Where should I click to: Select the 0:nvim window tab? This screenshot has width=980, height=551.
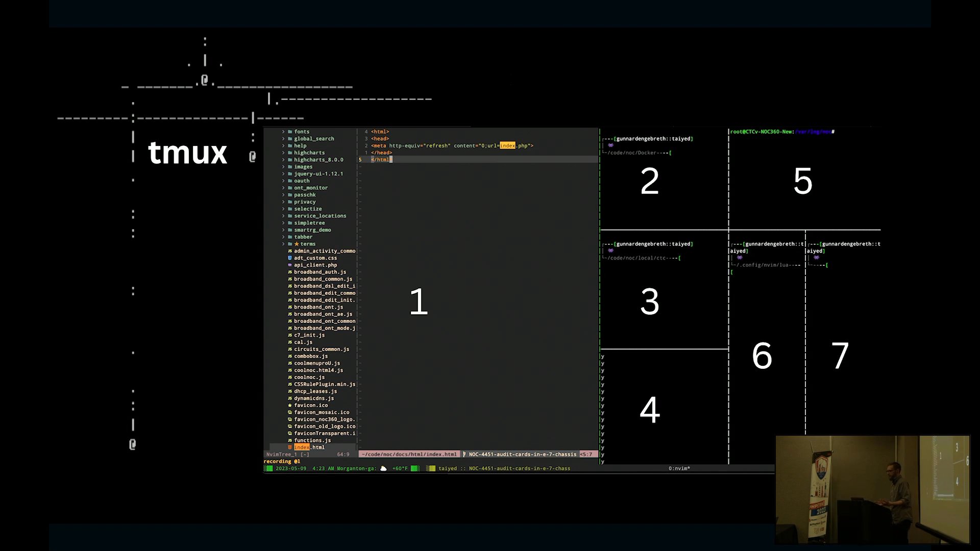pyautogui.click(x=679, y=468)
